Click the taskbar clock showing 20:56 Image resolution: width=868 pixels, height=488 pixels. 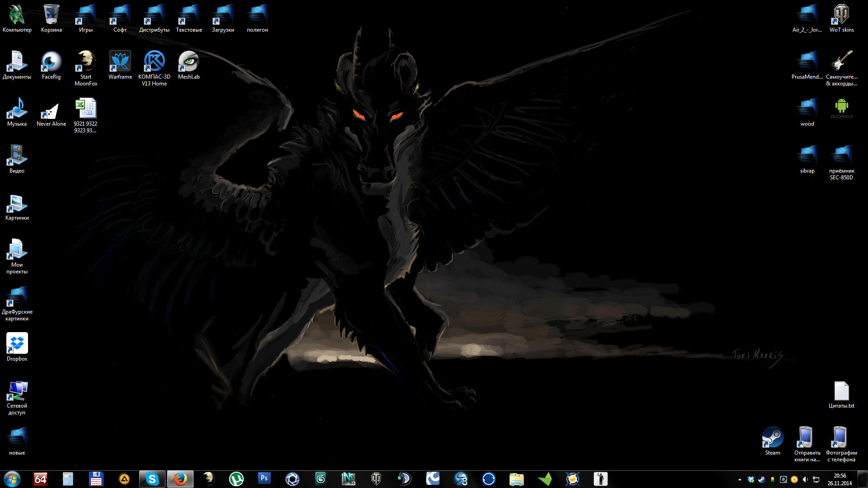840,479
